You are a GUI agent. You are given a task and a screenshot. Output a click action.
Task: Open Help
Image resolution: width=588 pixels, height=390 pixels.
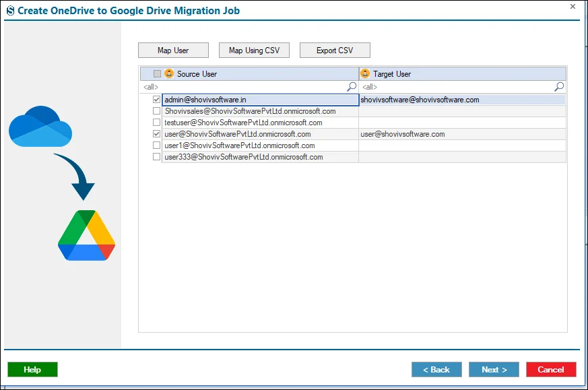(x=32, y=369)
